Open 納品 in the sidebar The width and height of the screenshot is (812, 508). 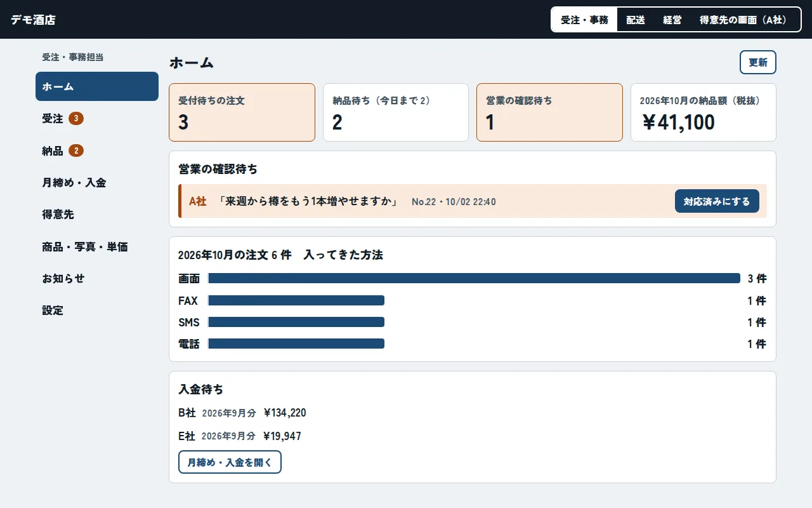[x=97, y=150]
